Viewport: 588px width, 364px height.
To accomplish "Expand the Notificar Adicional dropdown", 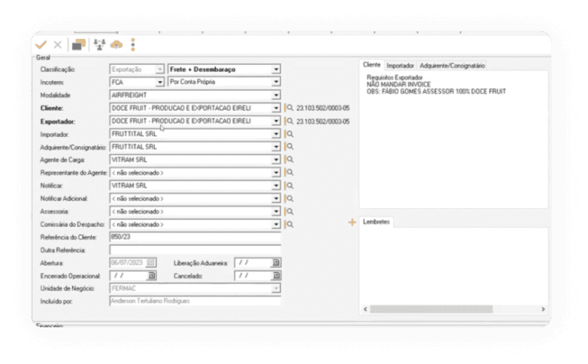I will 276,199.
